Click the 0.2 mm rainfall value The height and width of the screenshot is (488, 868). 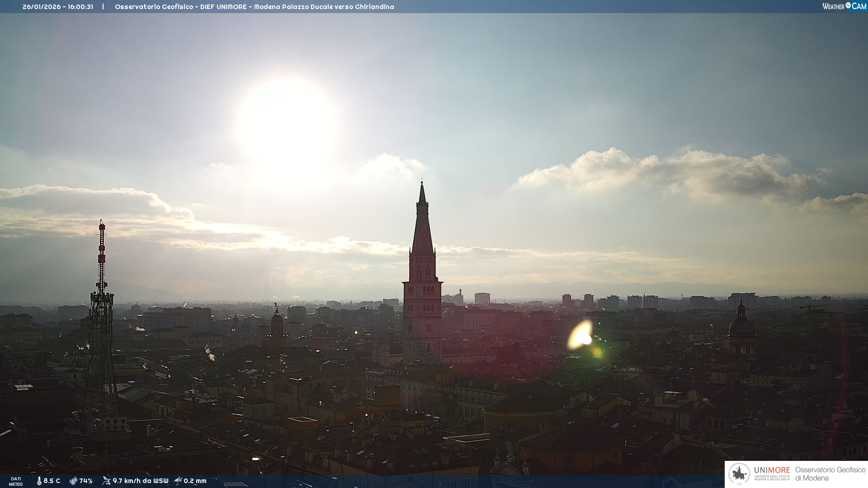click(195, 481)
